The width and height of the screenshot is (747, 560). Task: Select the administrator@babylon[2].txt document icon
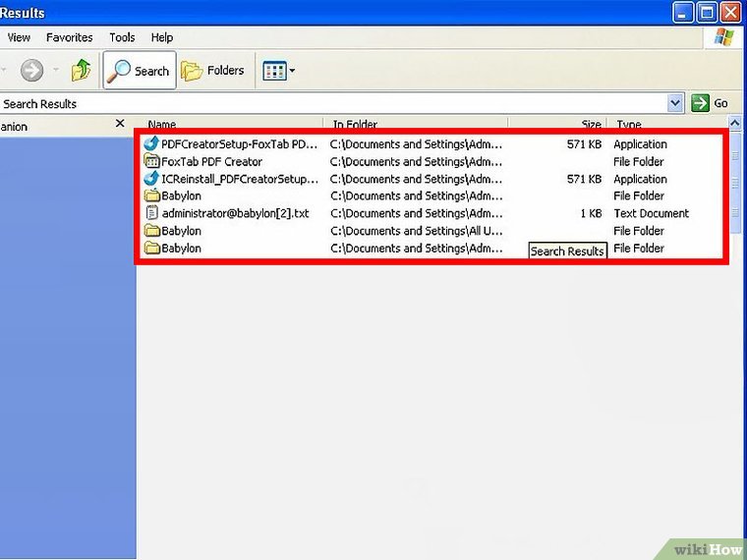pyautogui.click(x=151, y=213)
